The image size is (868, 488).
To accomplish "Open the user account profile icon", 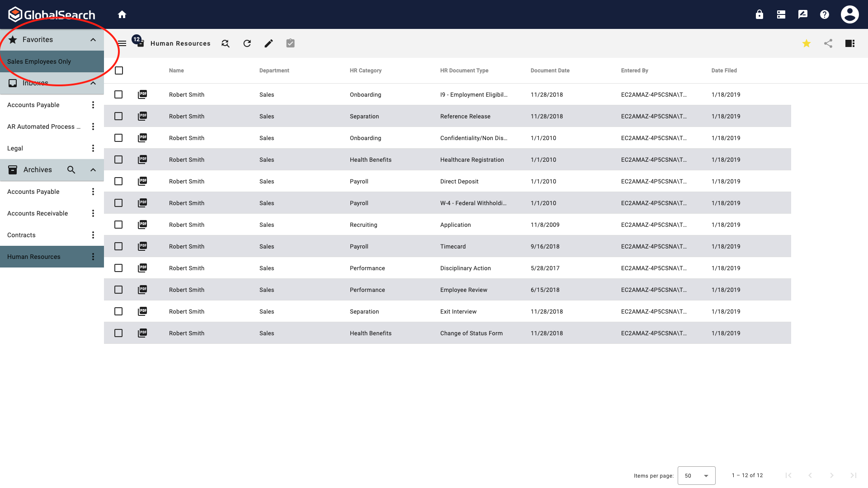I will [x=849, y=14].
